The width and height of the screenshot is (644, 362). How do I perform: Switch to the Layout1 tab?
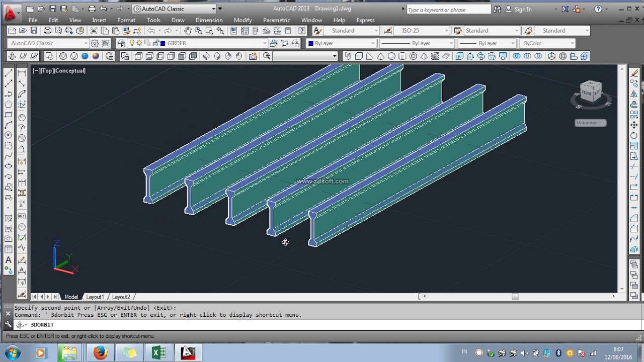[95, 297]
